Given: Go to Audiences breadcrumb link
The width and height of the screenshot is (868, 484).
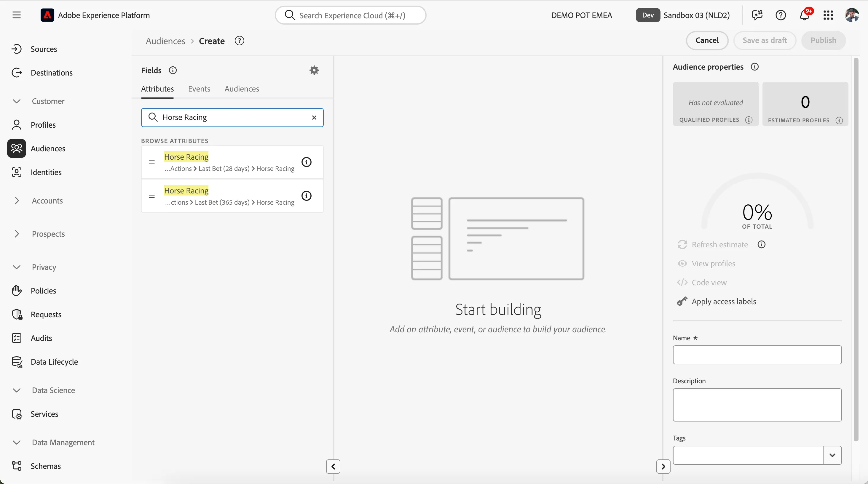Looking at the screenshot, I should 165,41.
